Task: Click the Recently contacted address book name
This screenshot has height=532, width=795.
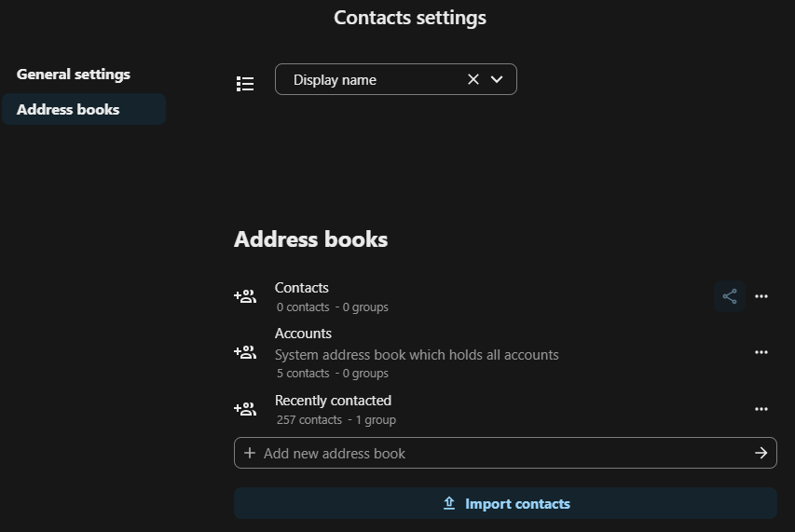Action: (333, 401)
